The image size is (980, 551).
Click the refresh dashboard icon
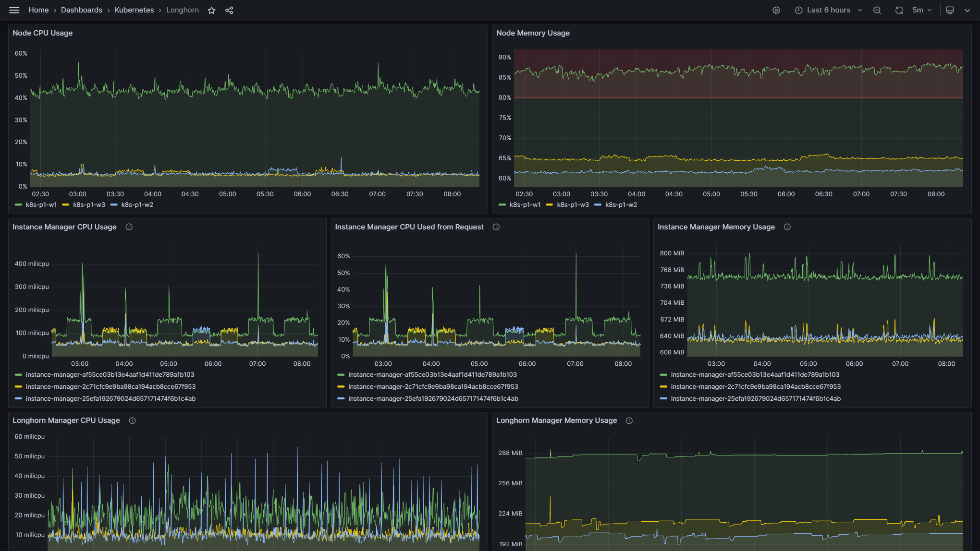point(899,10)
